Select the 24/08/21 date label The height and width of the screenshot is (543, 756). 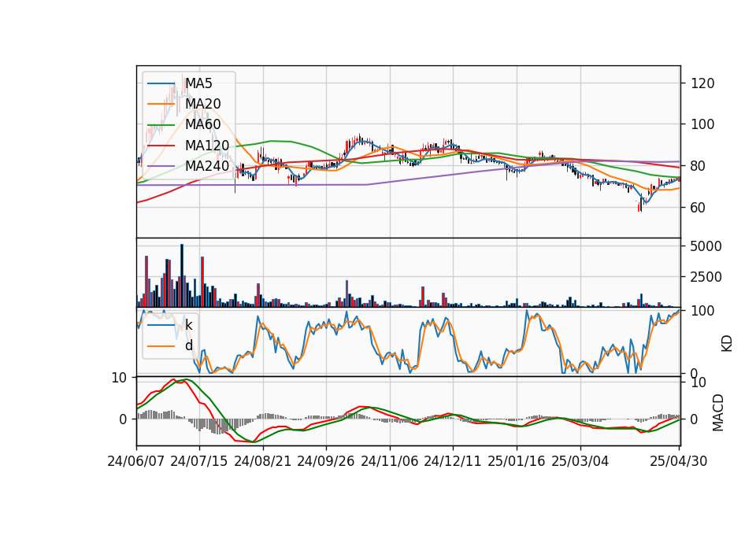point(263,461)
